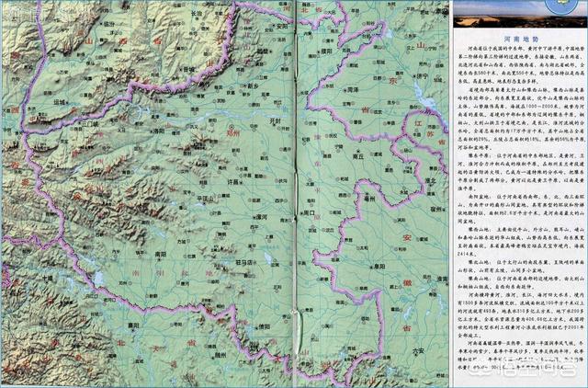Click the Zhengzhou (郑州) capital city marker
Screen dimensions: 588x388
click(x=232, y=127)
